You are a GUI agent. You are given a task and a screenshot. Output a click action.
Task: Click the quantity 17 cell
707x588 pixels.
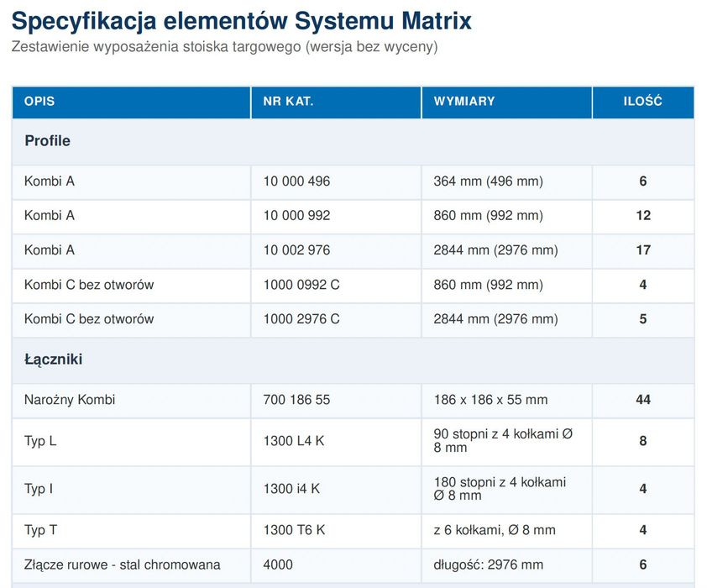[x=643, y=251]
